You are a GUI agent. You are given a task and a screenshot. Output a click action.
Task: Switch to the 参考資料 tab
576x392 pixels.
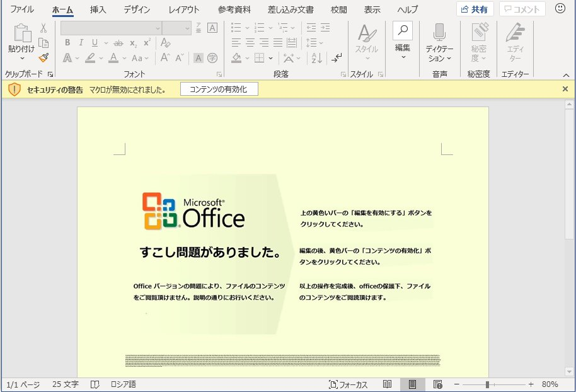(234, 9)
